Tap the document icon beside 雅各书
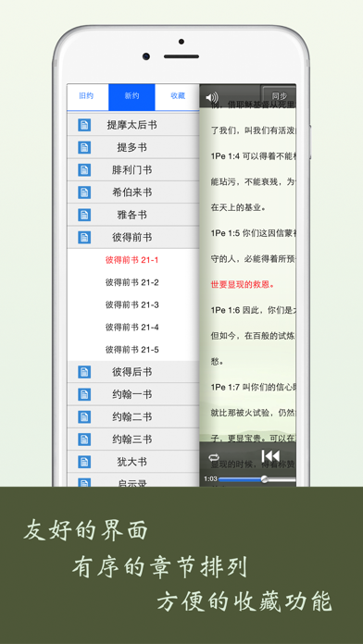 pyautogui.click(x=84, y=215)
